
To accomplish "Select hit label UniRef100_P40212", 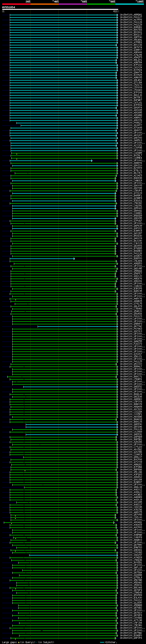I will 131,600.
